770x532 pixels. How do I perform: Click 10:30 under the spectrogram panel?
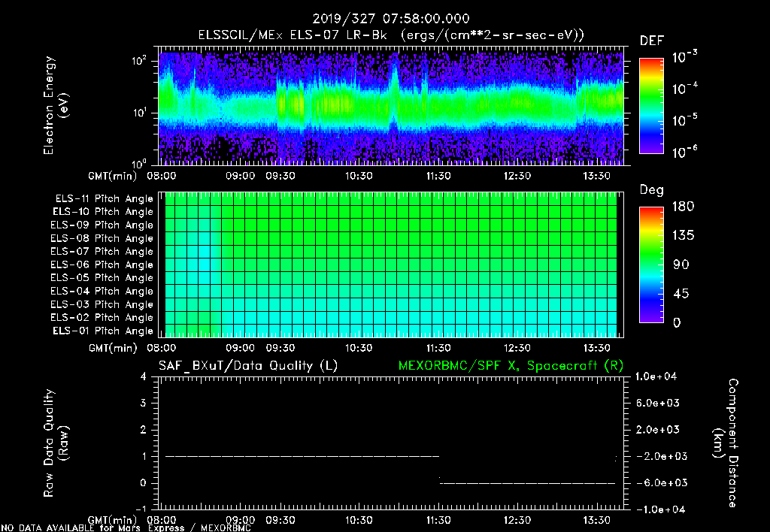[359, 176]
